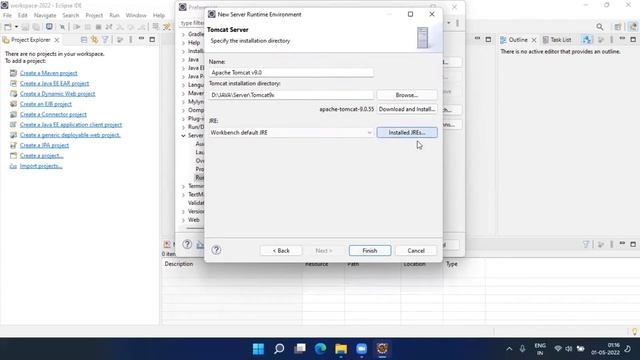Select the Java EE perspective icon

633,27
